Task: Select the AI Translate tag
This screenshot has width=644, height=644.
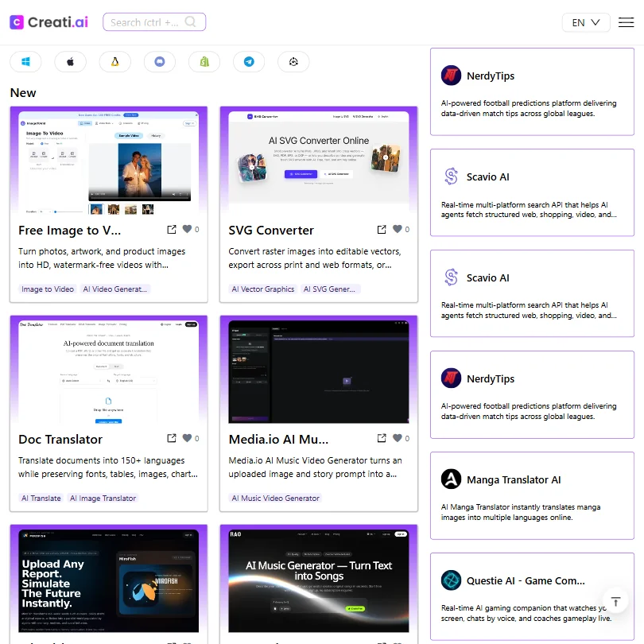Action: pyautogui.click(x=41, y=499)
